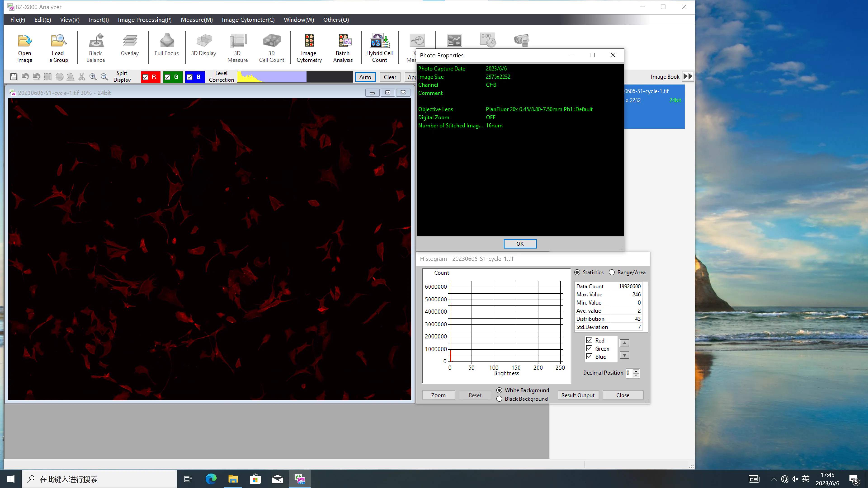The height and width of the screenshot is (488, 868).
Task: Select the Range/Area radio button
Action: tap(612, 272)
